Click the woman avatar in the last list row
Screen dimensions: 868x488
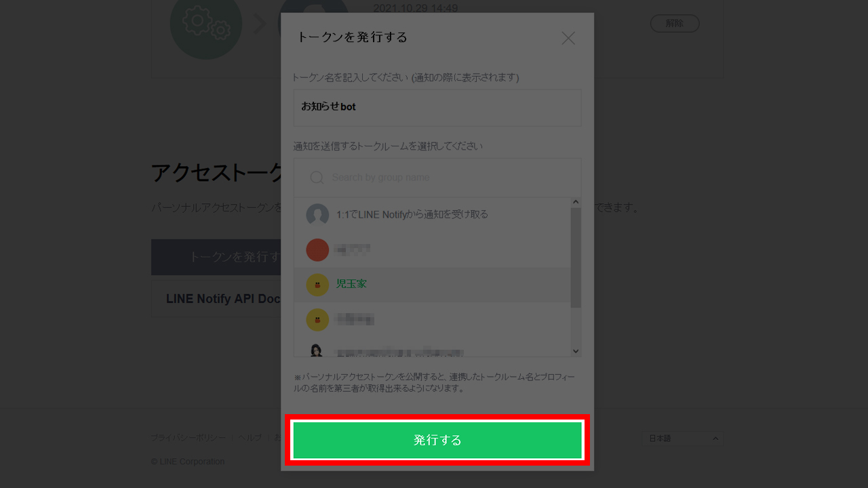tap(317, 350)
